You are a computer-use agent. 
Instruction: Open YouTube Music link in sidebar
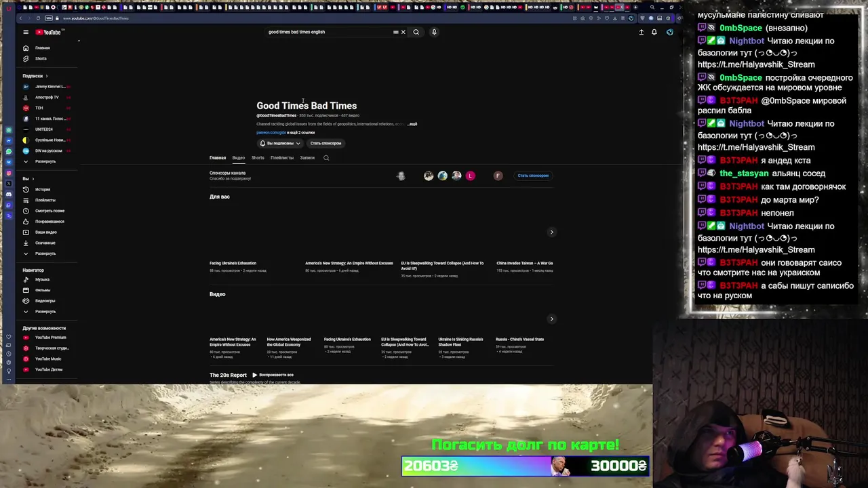pyautogui.click(x=47, y=359)
